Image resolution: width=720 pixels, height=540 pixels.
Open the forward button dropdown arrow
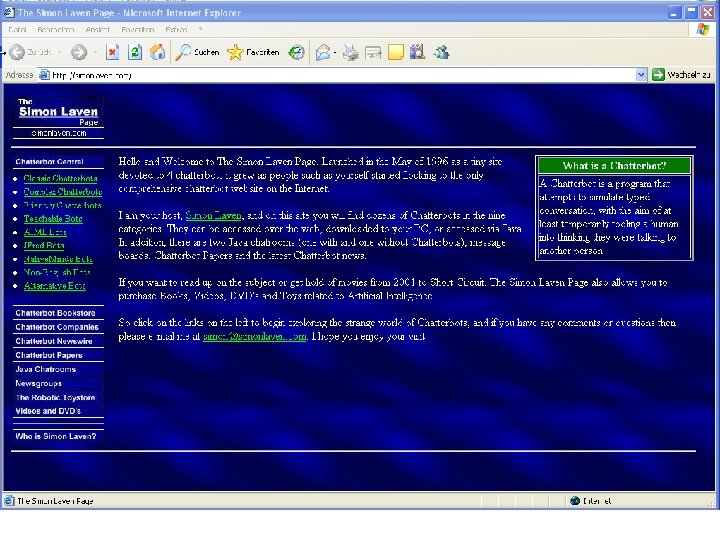pyautogui.click(x=95, y=52)
